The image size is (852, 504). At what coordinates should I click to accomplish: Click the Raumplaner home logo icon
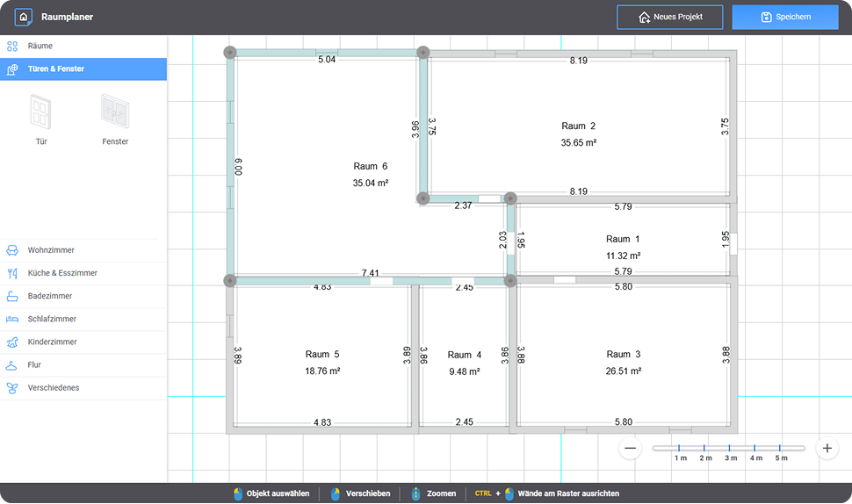[24, 17]
